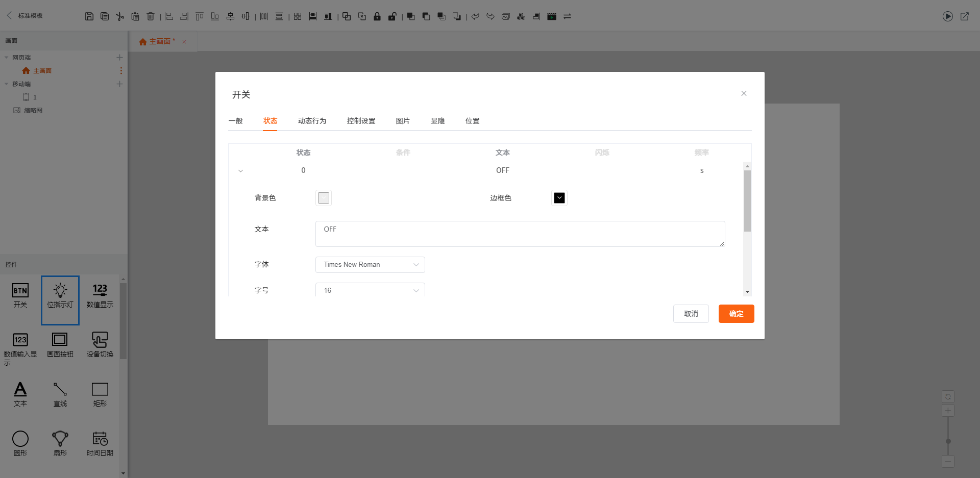
Task: Click the reset zoom icon
Action: coord(948,397)
